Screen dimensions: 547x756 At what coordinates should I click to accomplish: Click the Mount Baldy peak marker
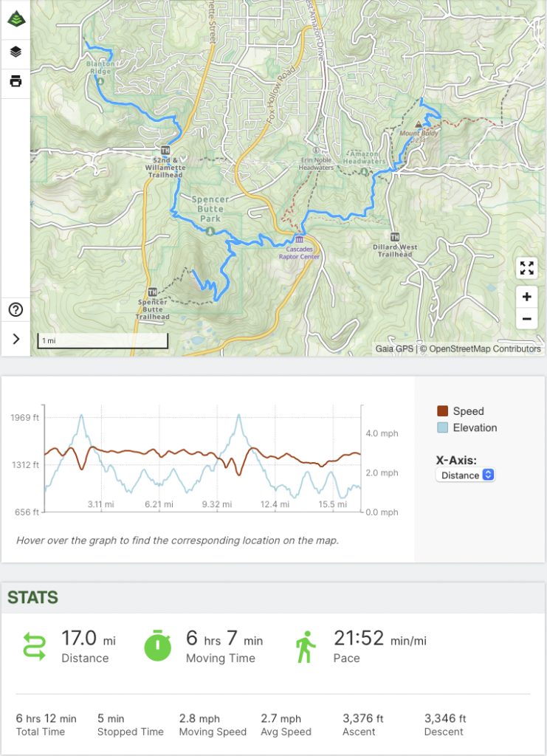click(418, 125)
